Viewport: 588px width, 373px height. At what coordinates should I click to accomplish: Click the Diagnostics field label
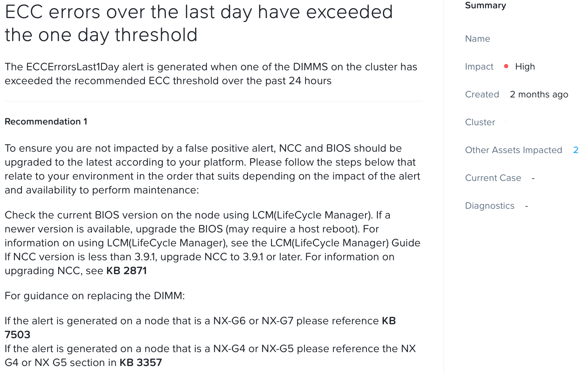489,206
